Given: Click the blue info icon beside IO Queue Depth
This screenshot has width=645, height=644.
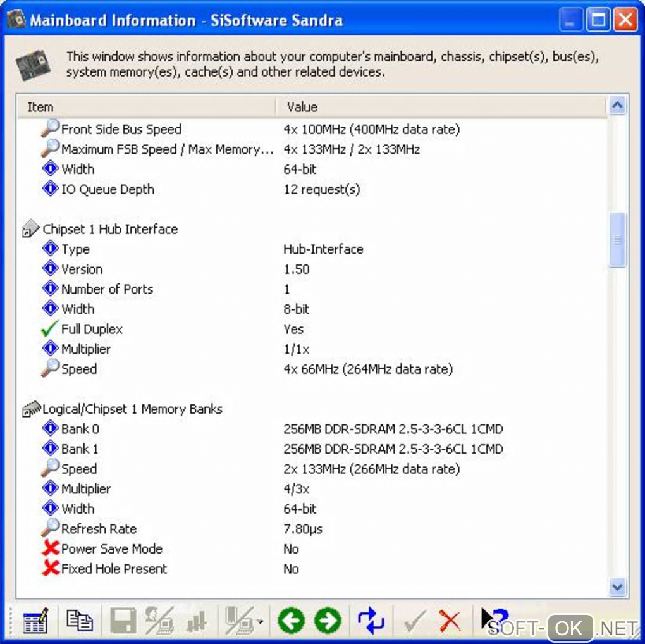Looking at the screenshot, I should pyautogui.click(x=50, y=189).
